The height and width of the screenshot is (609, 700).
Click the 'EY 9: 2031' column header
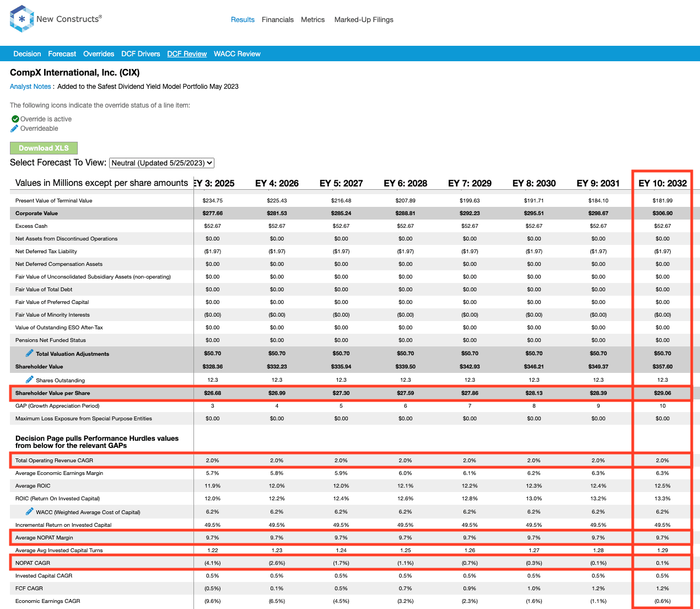[598, 183]
